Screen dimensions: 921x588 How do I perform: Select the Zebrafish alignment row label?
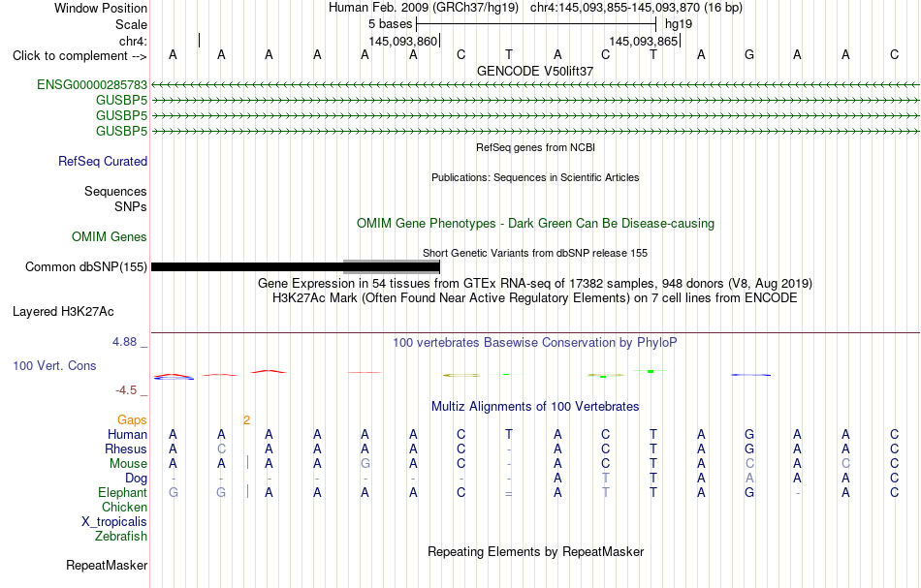(121, 537)
